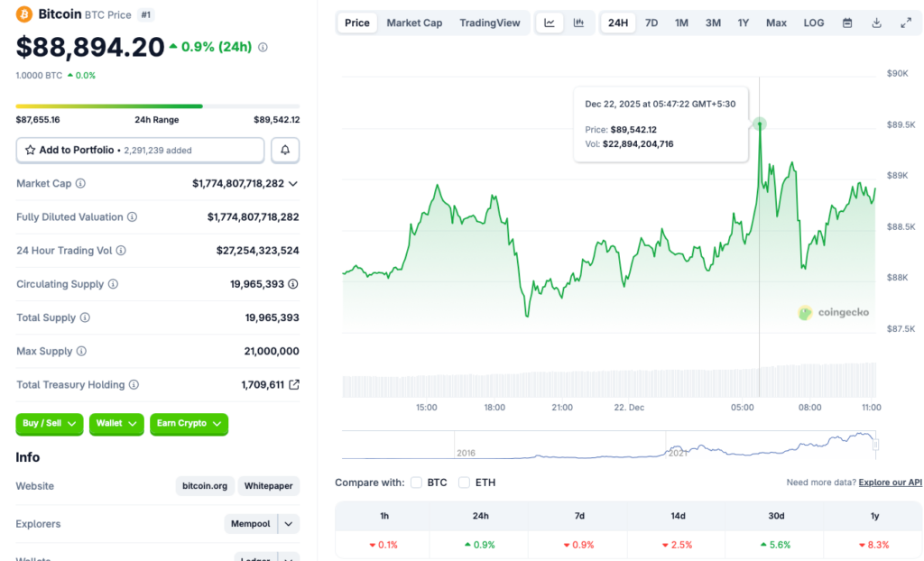924x561 pixels.
Task: Select the 7D timeframe tab
Action: click(651, 23)
